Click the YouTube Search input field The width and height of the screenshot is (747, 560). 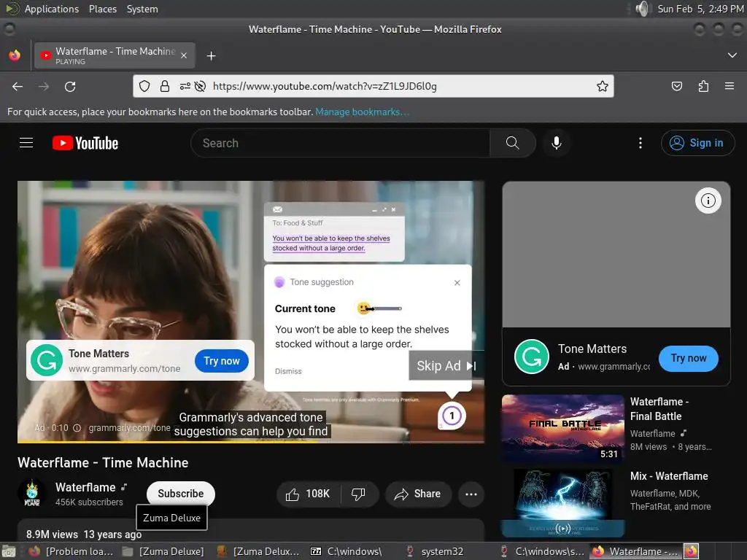(x=340, y=143)
